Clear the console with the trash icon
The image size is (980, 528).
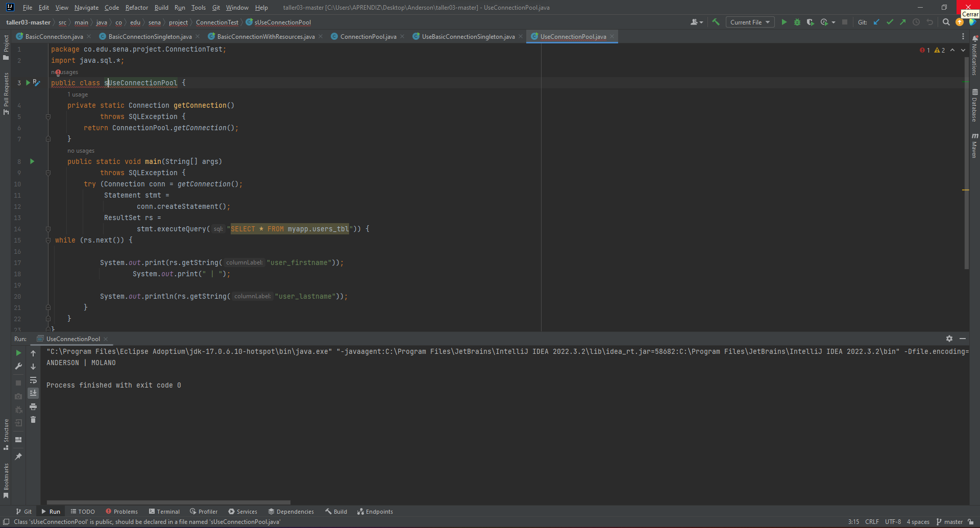pyautogui.click(x=33, y=420)
